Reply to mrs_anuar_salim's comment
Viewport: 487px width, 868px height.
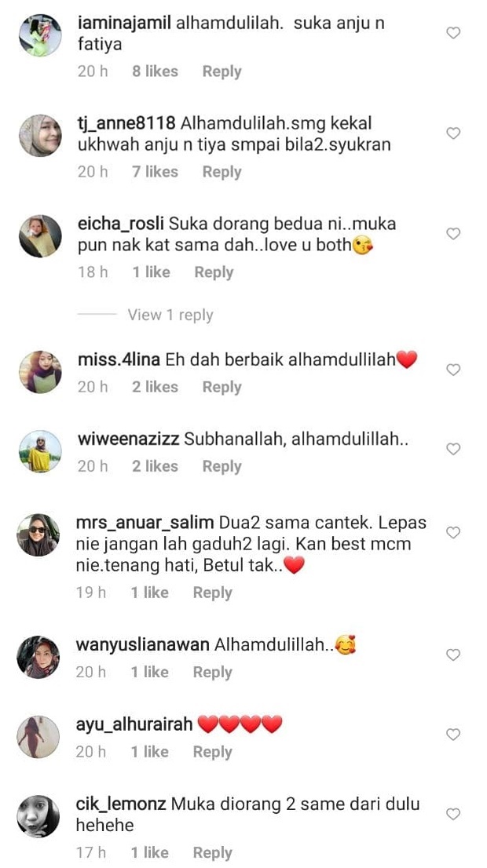(x=212, y=593)
